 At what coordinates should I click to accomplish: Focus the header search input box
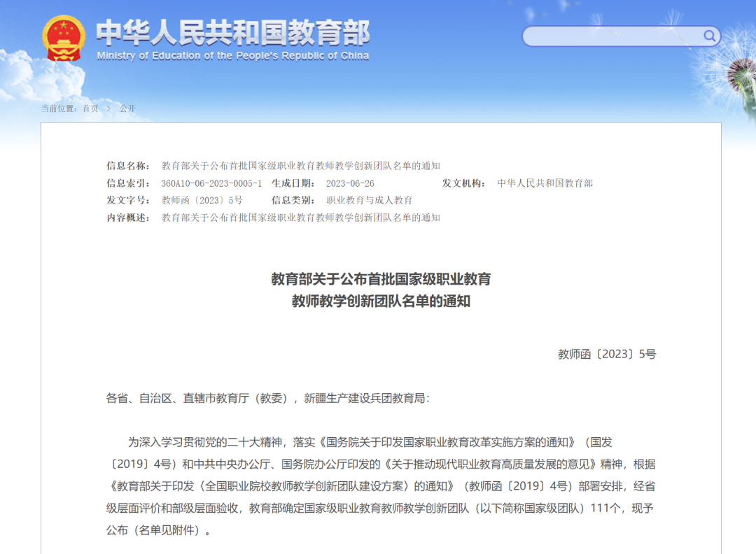tap(612, 36)
